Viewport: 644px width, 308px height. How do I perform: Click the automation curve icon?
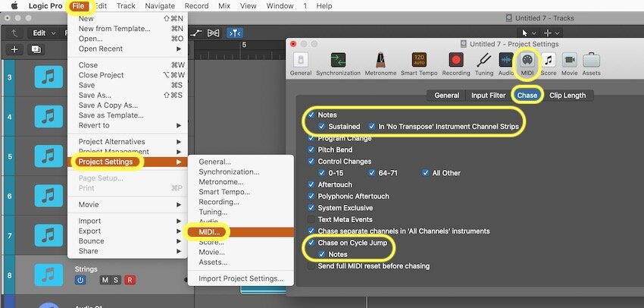pos(197,33)
